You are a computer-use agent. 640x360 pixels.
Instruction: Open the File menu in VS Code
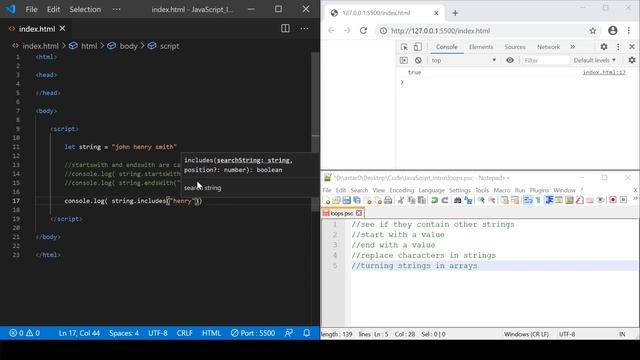point(31,9)
